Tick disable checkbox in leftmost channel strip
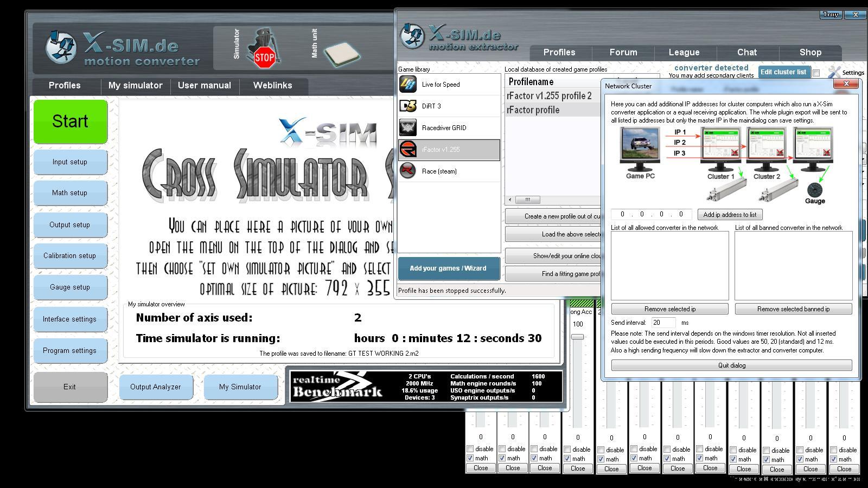This screenshot has width=868, height=488. pyautogui.click(x=470, y=449)
